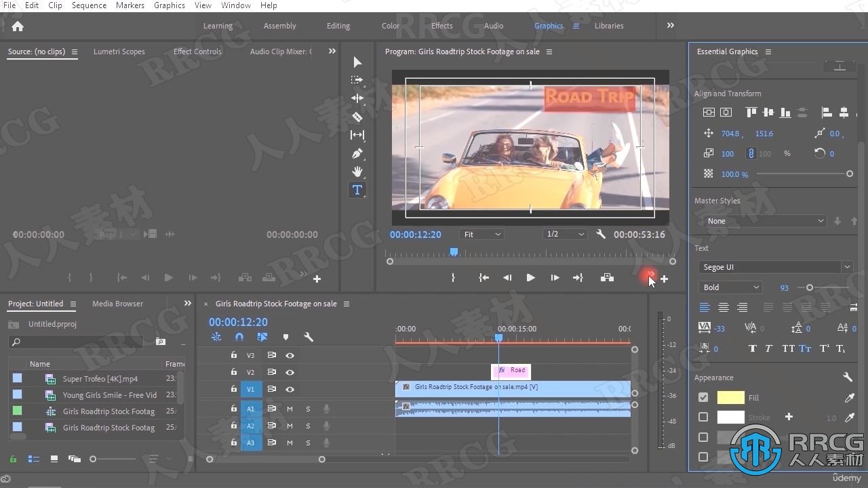The image size is (868, 488).
Task: Click project panel search field
Action: (77, 342)
